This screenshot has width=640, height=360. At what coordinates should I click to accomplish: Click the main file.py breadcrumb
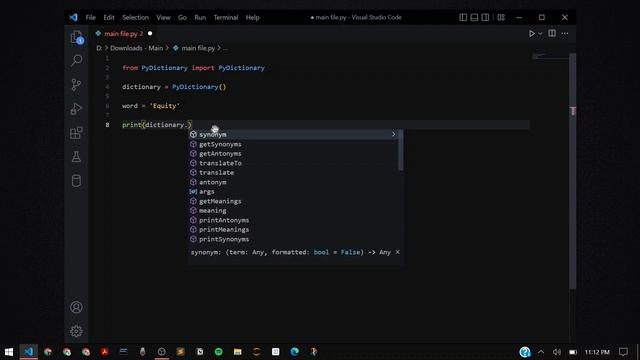[x=198, y=48]
